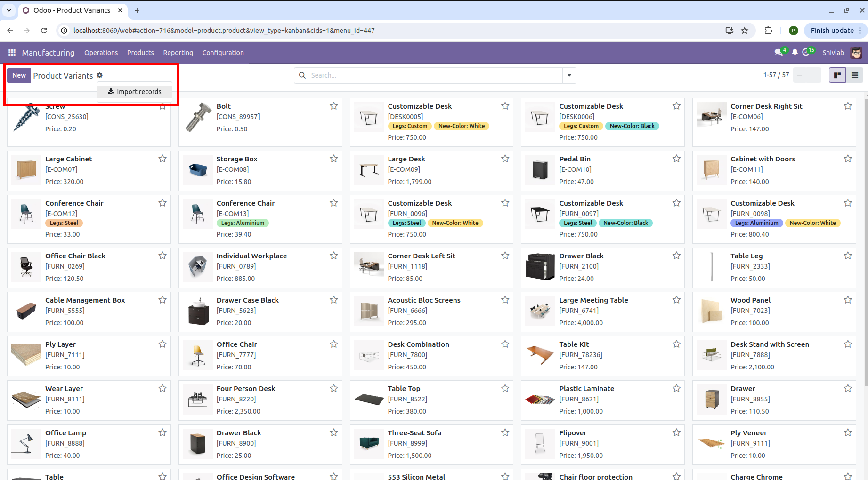Viewport: 868px width, 480px height.
Task: Open the Large Cabinet product image
Action: pyautogui.click(x=26, y=169)
